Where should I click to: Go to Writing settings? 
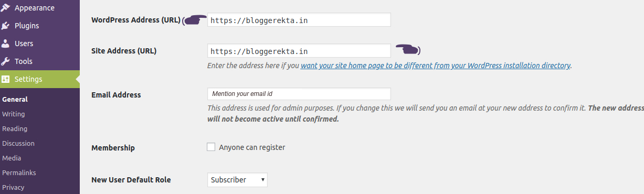(13, 114)
